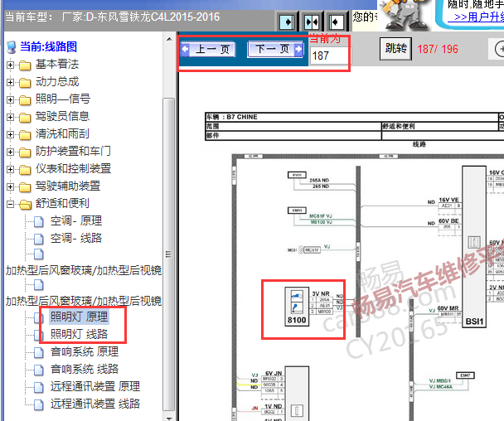Open the 音响系统 原理 document
The image size is (504, 421).
click(x=85, y=351)
